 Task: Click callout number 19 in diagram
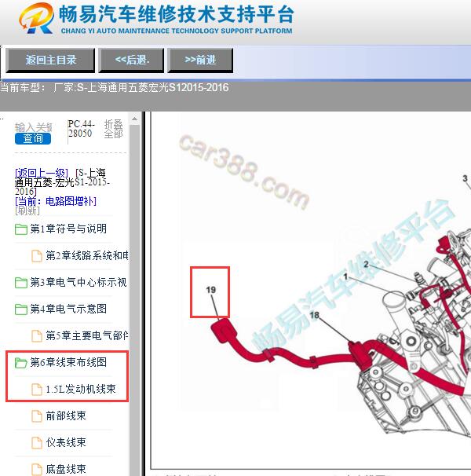coord(211,290)
